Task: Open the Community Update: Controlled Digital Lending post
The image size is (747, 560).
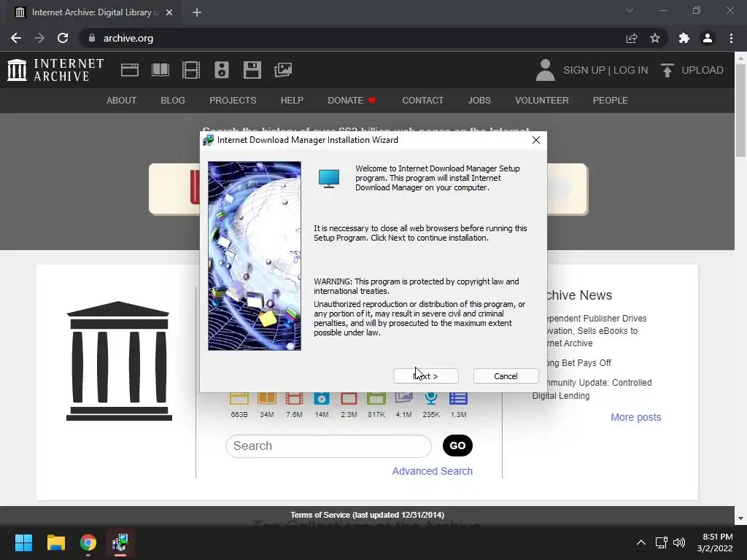Action: tap(592, 389)
